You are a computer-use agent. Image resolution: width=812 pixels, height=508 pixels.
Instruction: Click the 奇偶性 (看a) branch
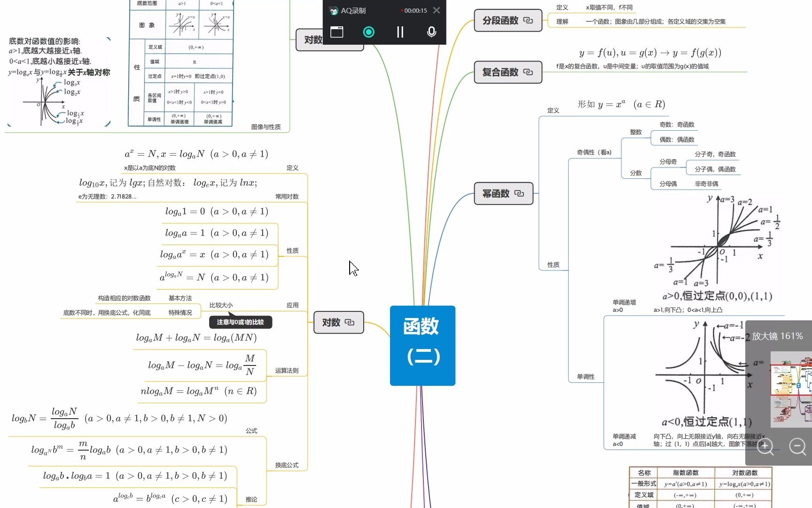(x=594, y=152)
